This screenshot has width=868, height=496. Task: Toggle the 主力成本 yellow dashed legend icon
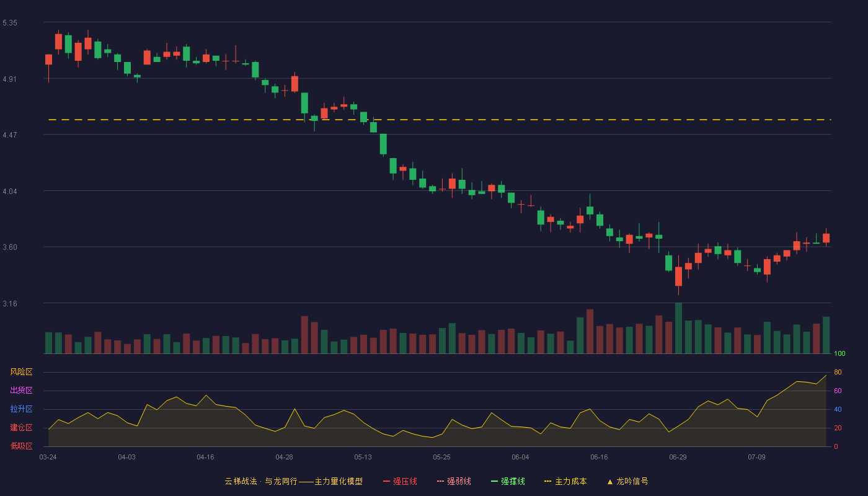pyautogui.click(x=548, y=481)
